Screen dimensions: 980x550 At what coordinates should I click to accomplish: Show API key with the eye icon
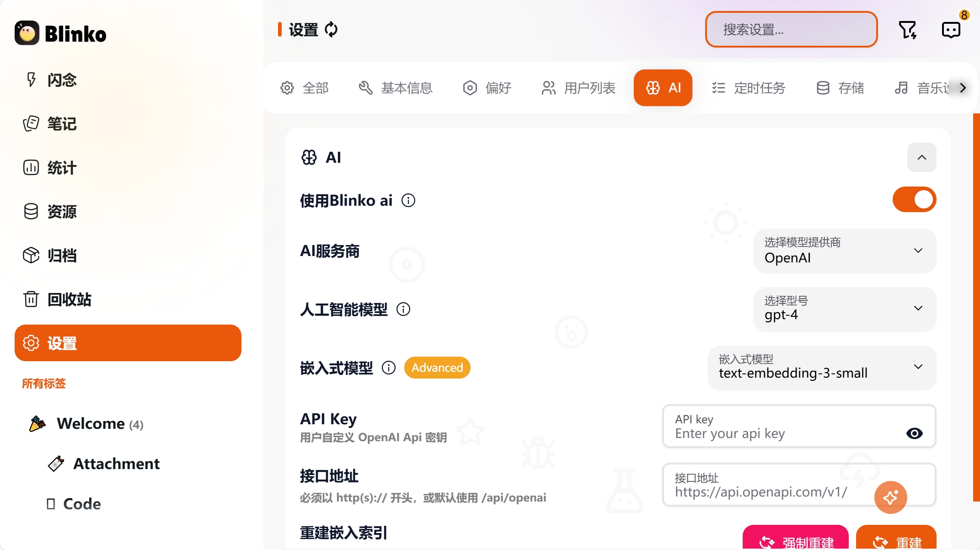point(914,433)
